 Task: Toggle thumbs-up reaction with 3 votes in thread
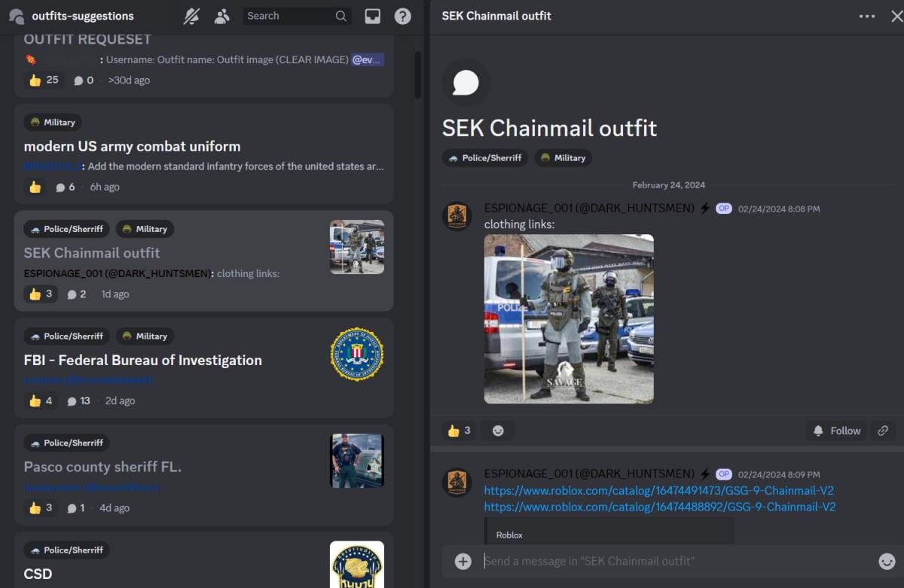[459, 431]
